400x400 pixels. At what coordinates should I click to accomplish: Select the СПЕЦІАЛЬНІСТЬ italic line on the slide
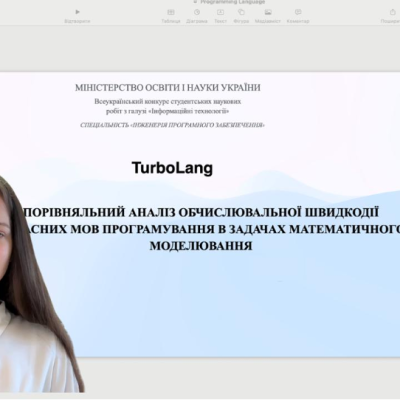172,125
